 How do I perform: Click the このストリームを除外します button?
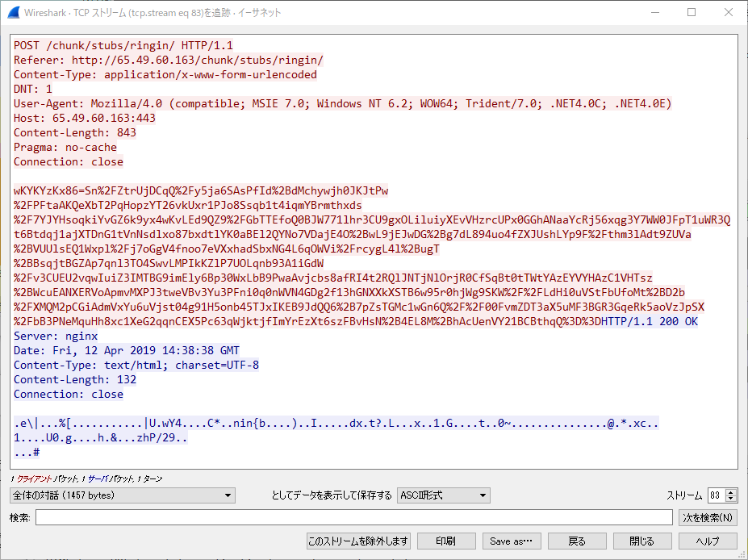358,541
